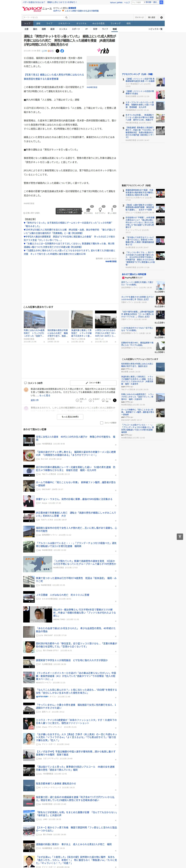186x868 pixels.
Task: Click the Yahoo! JAPAN News logo
Action: (x=37, y=9)
